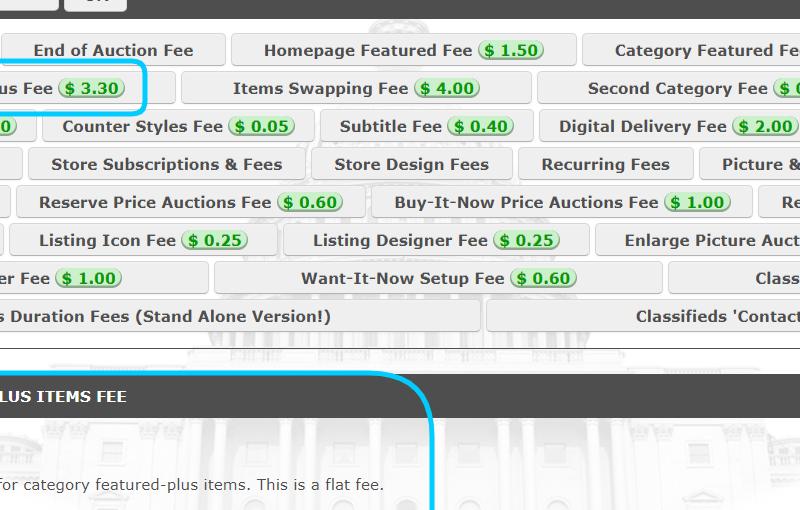This screenshot has width=800, height=510.
Task: Click the $ 1.50 price badge
Action: 511,50
